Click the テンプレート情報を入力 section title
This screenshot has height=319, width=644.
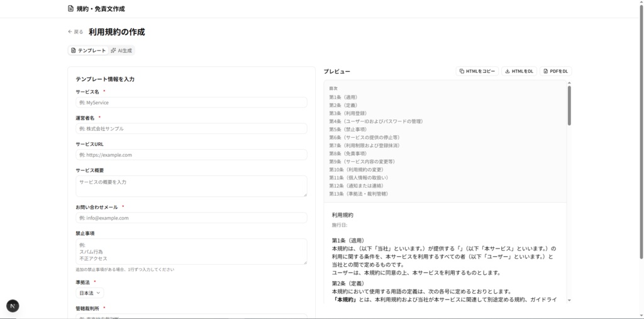click(x=105, y=79)
